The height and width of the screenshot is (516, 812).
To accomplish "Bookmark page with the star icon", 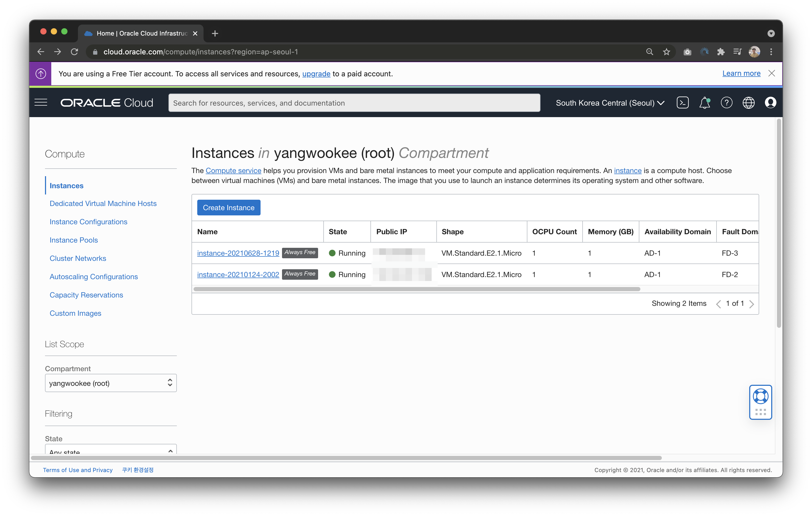I will pos(666,52).
